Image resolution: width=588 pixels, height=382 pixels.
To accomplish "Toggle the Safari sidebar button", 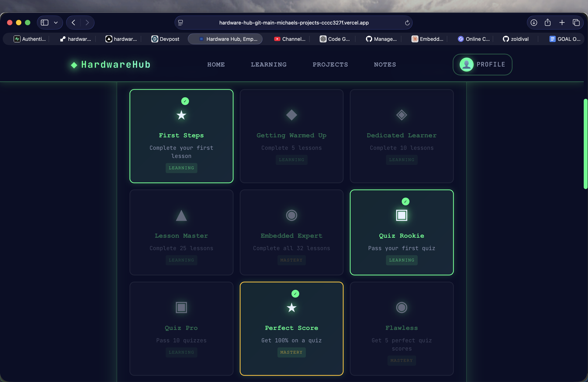I will (45, 23).
